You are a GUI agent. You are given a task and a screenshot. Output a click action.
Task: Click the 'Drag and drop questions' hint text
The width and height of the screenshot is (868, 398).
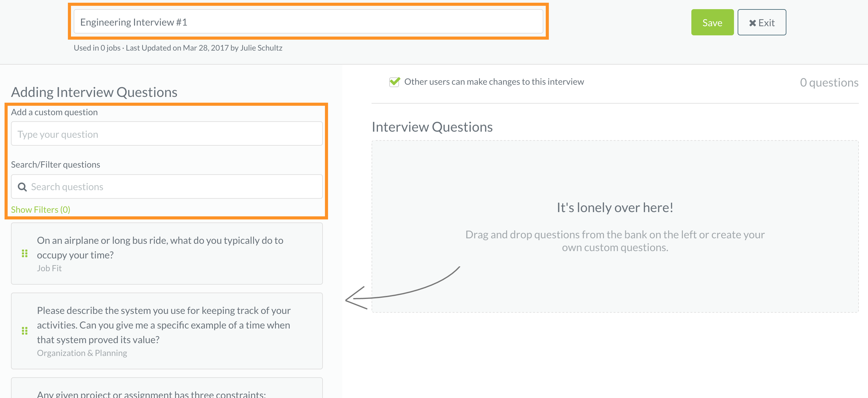coord(615,241)
